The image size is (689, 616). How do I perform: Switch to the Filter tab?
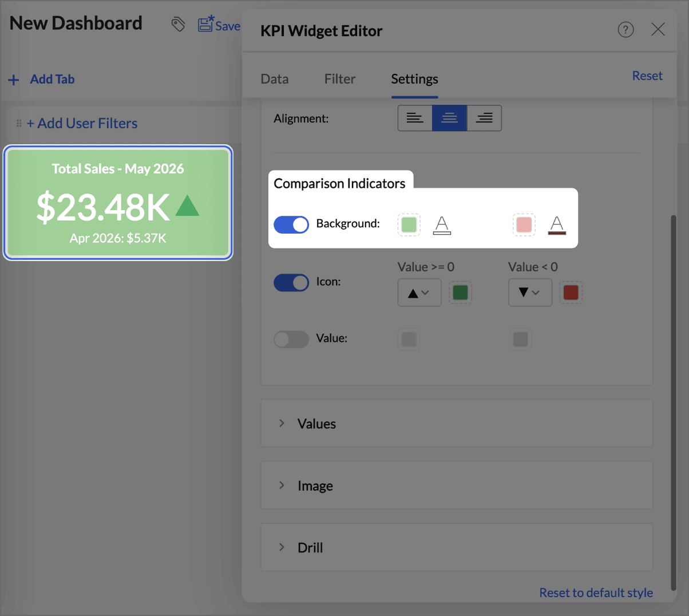click(x=340, y=79)
